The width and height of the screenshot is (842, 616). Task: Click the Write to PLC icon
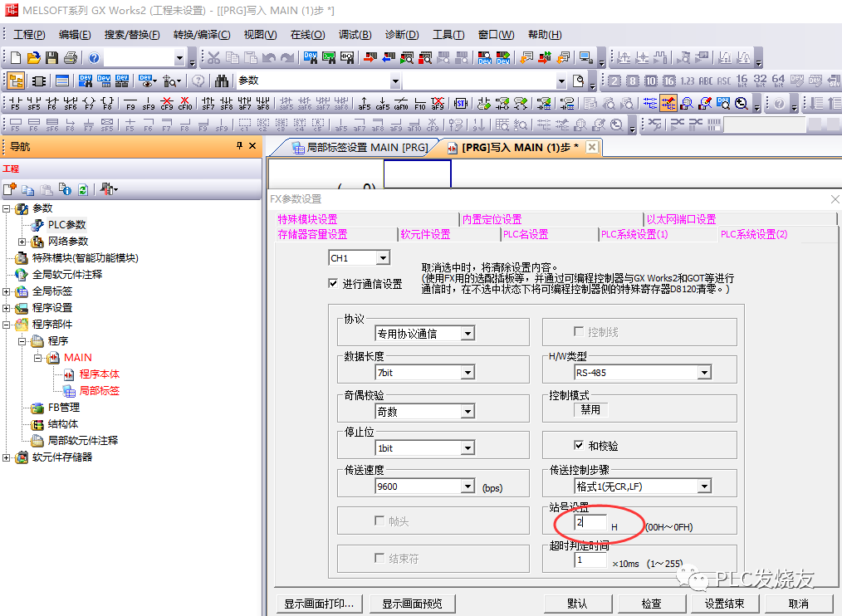(367, 58)
